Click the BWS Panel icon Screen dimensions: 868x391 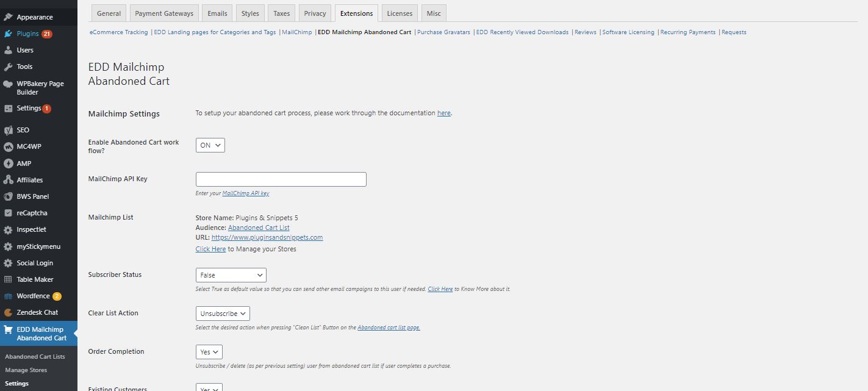click(x=8, y=196)
